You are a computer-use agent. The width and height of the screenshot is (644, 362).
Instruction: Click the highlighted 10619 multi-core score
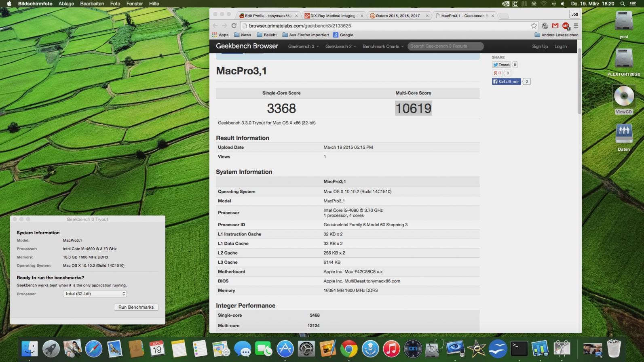413,108
